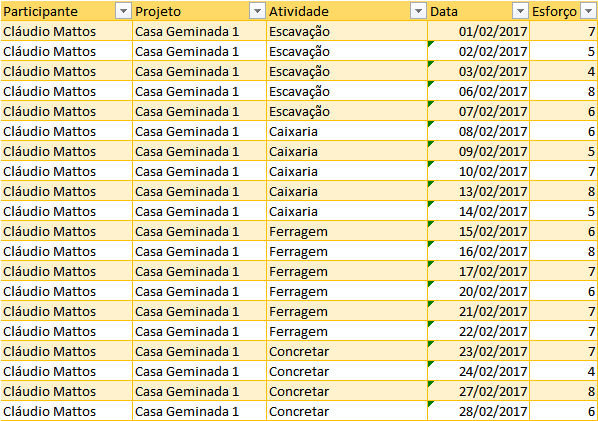
Task: Open the Data column filter dropdown
Action: point(520,11)
